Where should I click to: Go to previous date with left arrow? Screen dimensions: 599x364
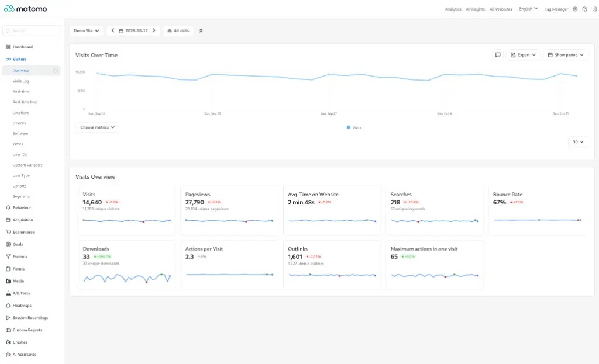[x=113, y=30]
